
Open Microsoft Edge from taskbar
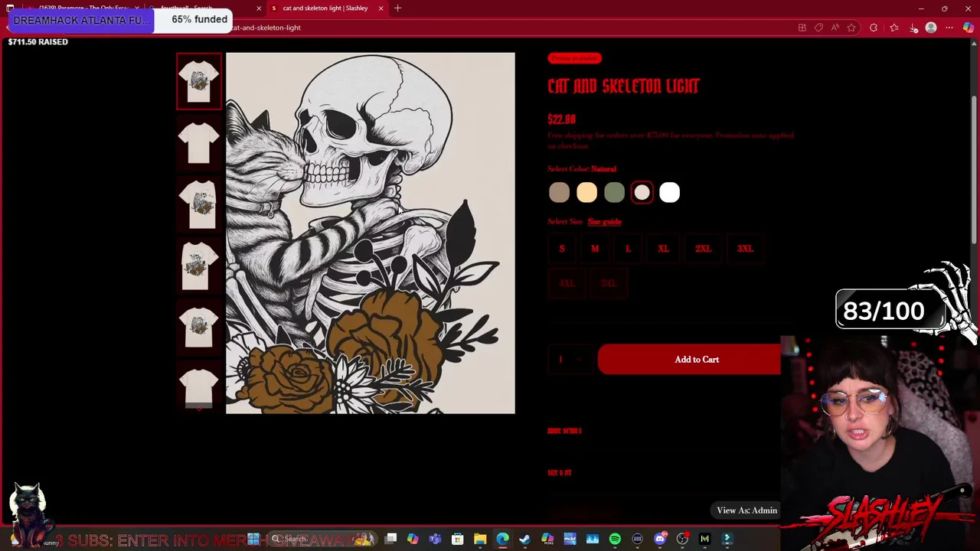coord(502,539)
